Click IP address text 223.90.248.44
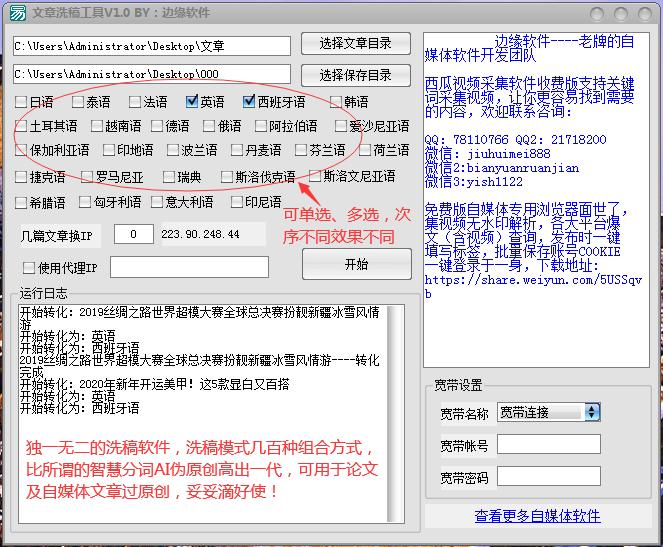This screenshot has height=547, width=663. tap(200, 234)
